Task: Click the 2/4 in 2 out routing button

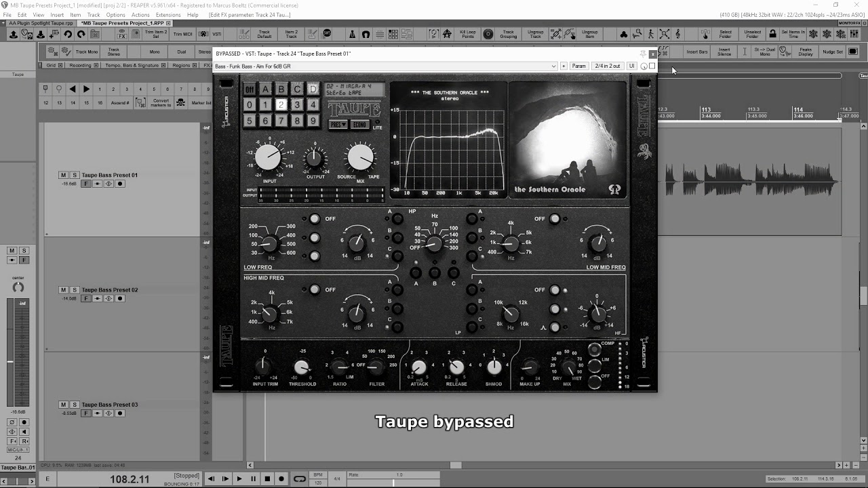Action: pyautogui.click(x=607, y=66)
